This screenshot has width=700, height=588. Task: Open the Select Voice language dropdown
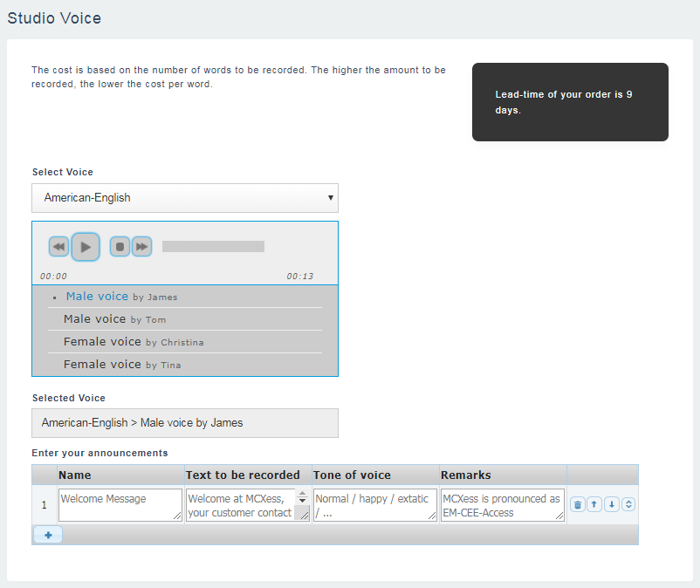(185, 198)
